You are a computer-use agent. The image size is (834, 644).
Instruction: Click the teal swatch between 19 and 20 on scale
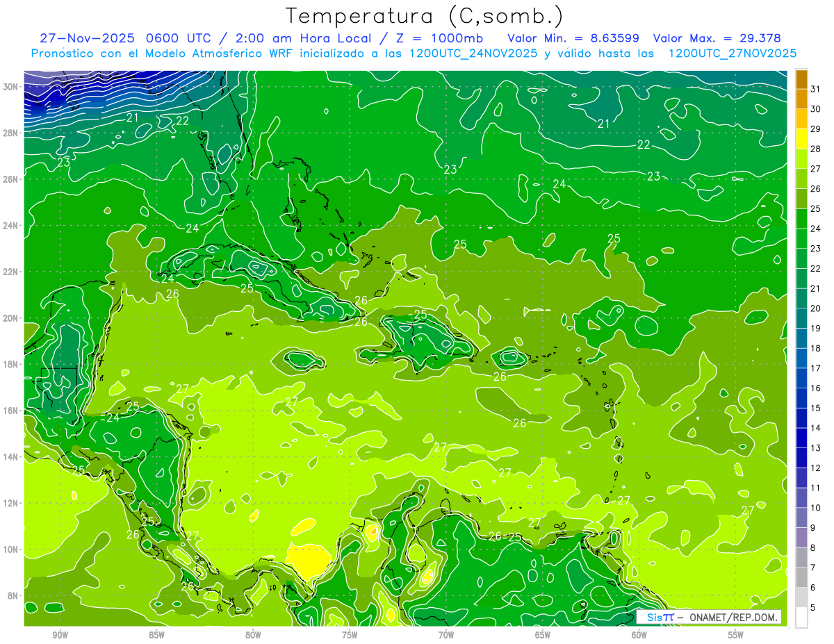801,318
